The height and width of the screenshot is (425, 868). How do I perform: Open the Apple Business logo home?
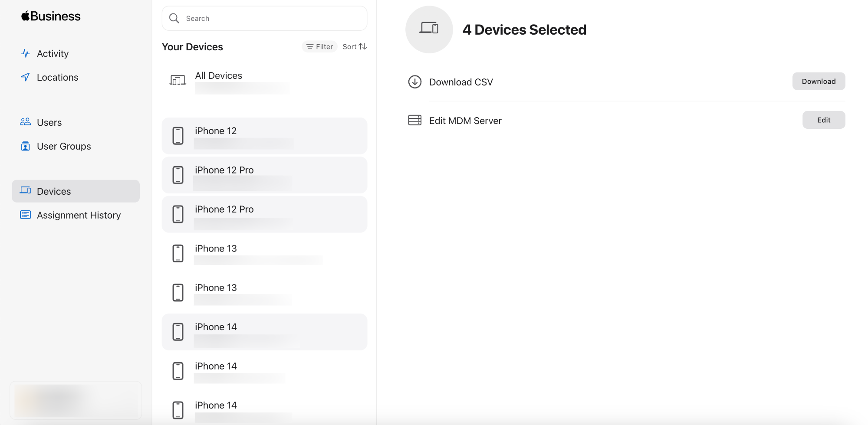[x=51, y=16]
